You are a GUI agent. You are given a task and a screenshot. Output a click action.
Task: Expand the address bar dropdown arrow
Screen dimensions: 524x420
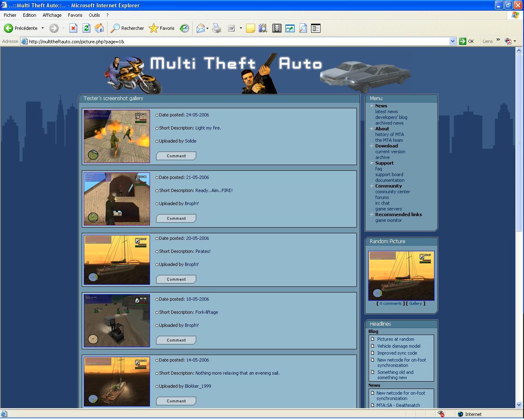[452, 41]
